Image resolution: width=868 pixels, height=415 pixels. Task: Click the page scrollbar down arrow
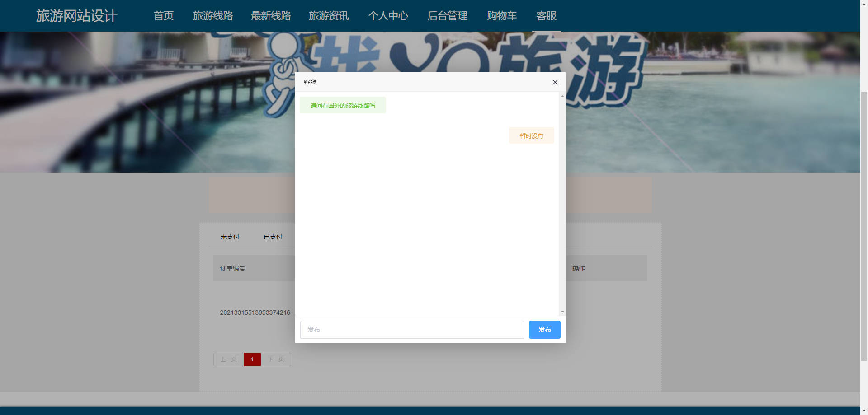point(864,411)
